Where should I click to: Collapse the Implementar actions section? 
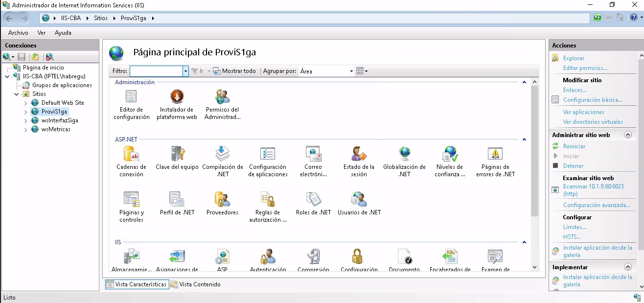click(x=627, y=267)
